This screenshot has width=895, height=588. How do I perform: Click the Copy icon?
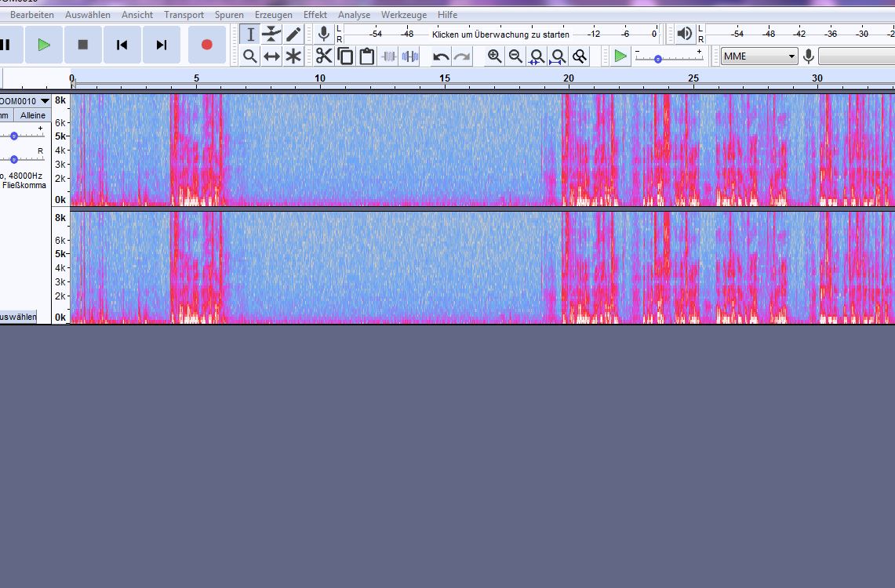345,56
